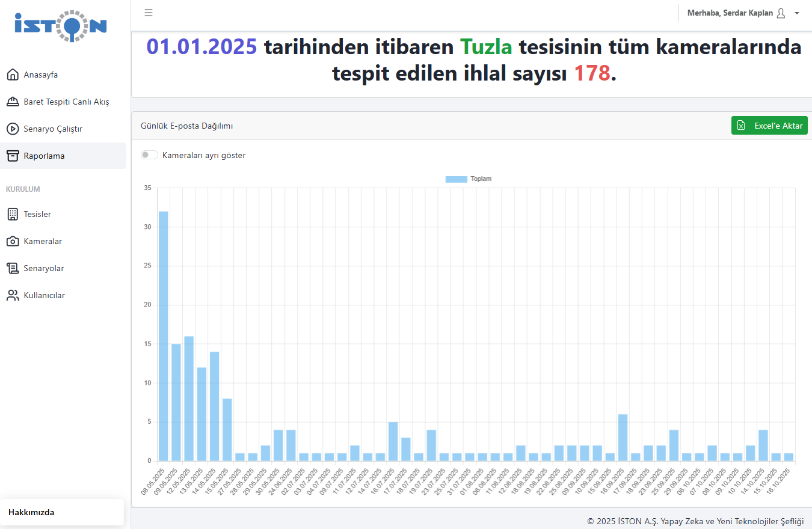The width and height of the screenshot is (812, 529).
Task: Click the scroll icon for Senaryolar
Action: (13, 269)
